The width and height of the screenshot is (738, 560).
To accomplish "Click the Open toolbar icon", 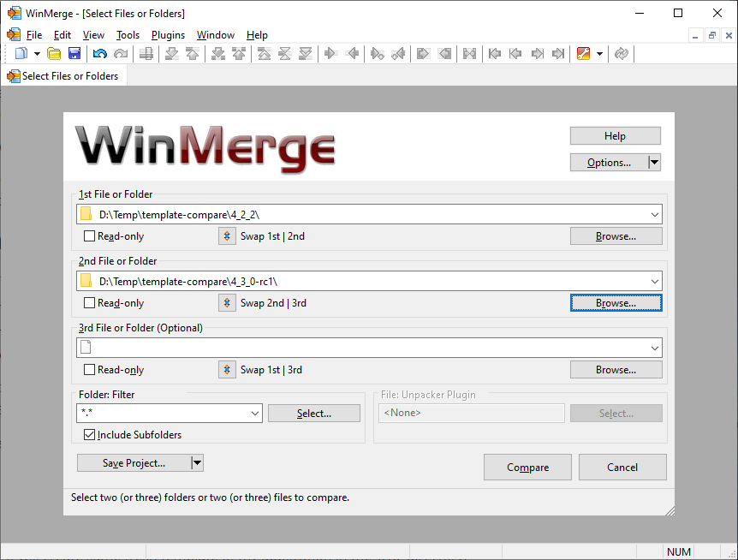I will pyautogui.click(x=54, y=53).
